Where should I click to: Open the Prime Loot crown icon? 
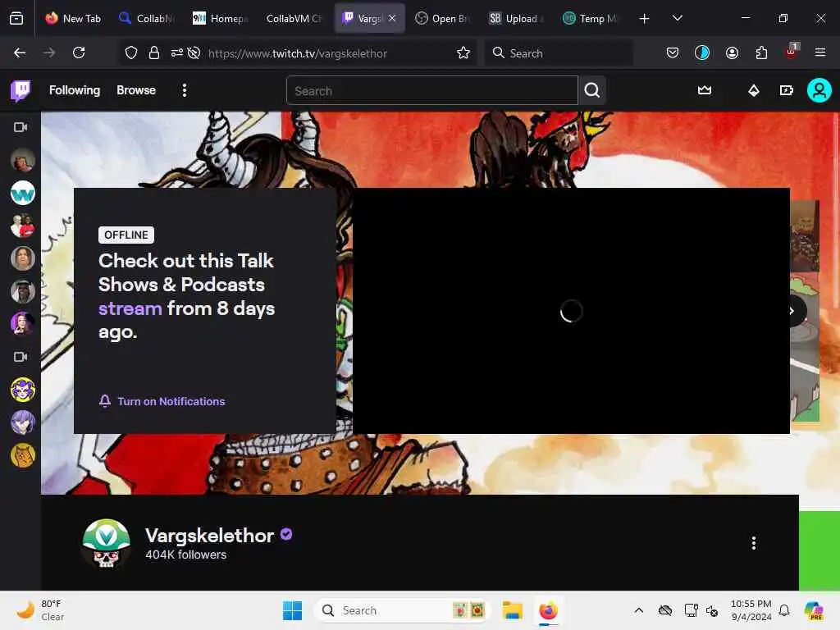coord(705,90)
